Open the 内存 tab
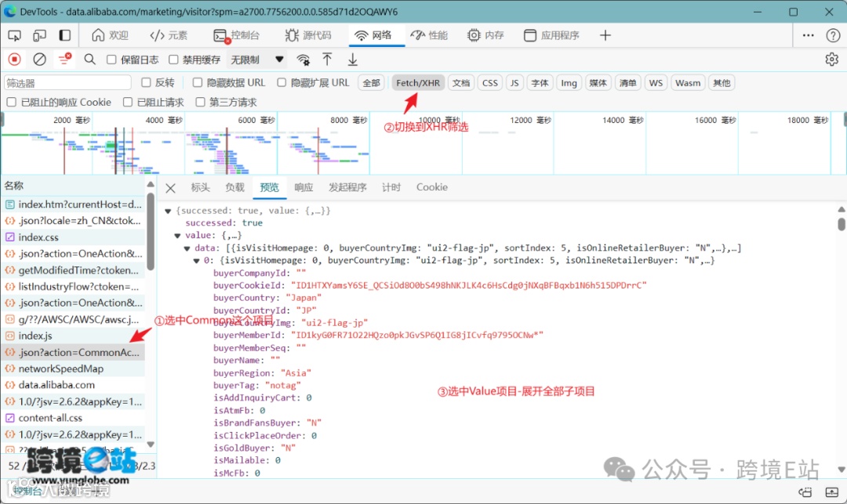Viewport: 847px width, 504px height. (485, 35)
